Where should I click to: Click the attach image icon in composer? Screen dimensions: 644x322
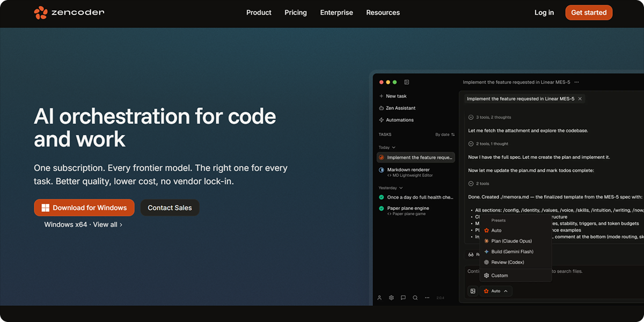473,291
